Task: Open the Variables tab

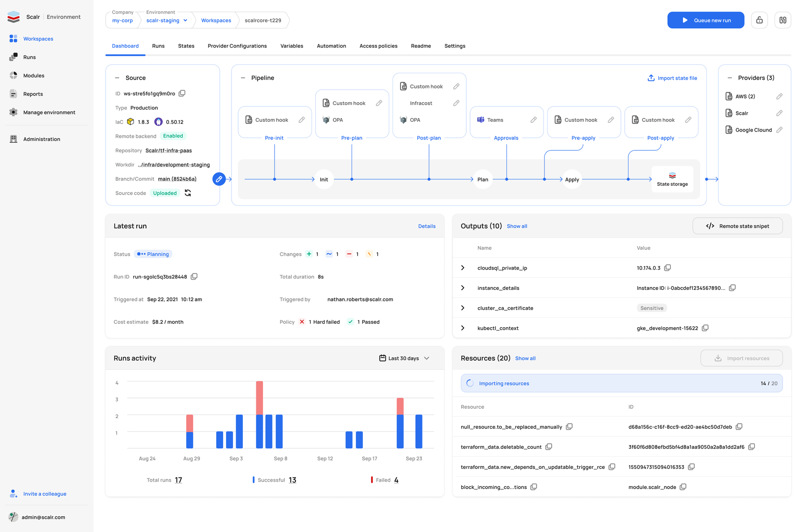Action: (x=292, y=46)
